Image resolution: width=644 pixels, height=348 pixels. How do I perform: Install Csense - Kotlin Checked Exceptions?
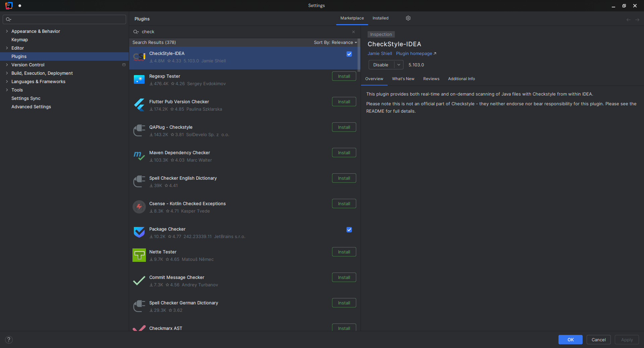click(x=344, y=204)
